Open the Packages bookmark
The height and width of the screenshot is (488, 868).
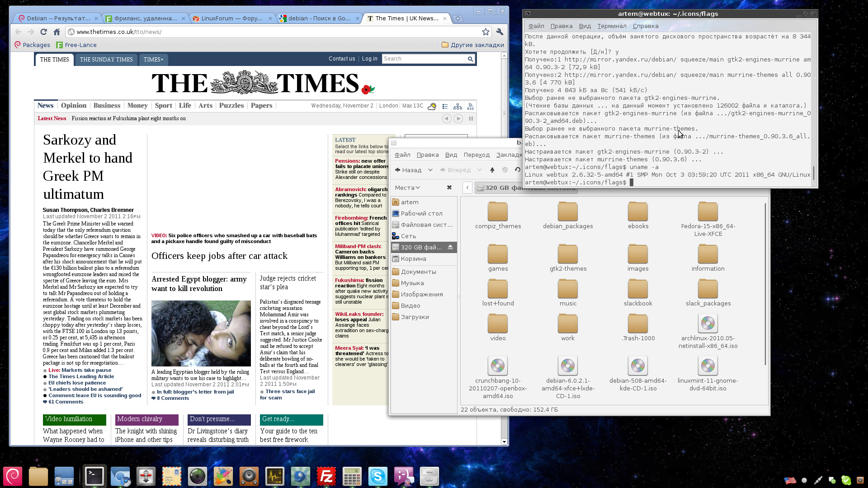(32, 45)
